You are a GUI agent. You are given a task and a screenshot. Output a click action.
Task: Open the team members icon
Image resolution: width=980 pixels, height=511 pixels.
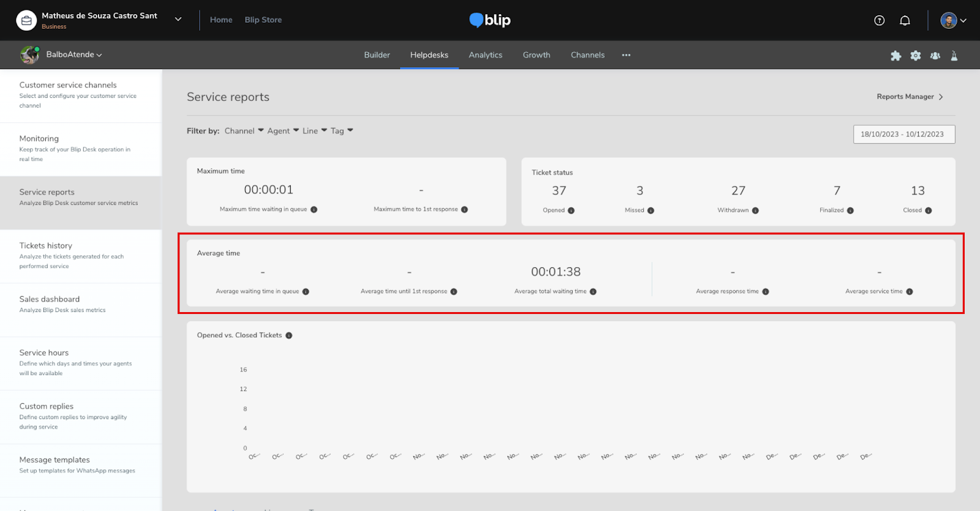[x=935, y=56]
